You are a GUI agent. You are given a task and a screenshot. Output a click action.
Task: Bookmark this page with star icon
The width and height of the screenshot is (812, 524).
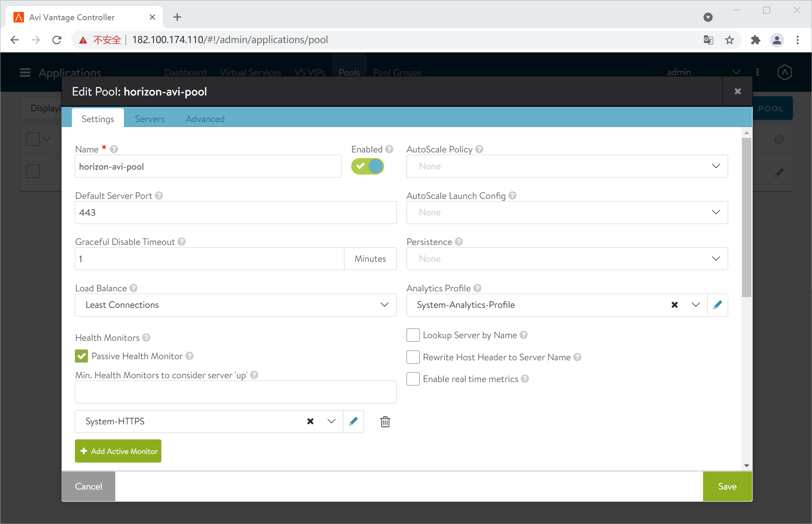tap(729, 40)
